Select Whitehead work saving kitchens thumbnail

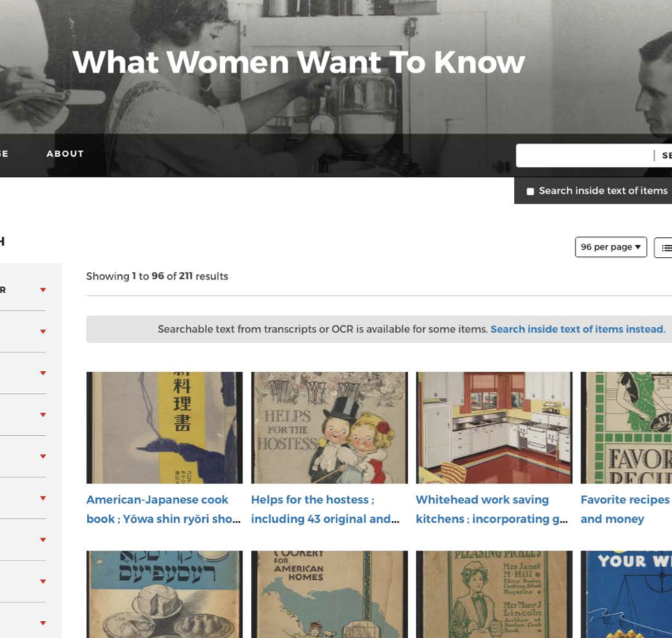[x=494, y=427]
